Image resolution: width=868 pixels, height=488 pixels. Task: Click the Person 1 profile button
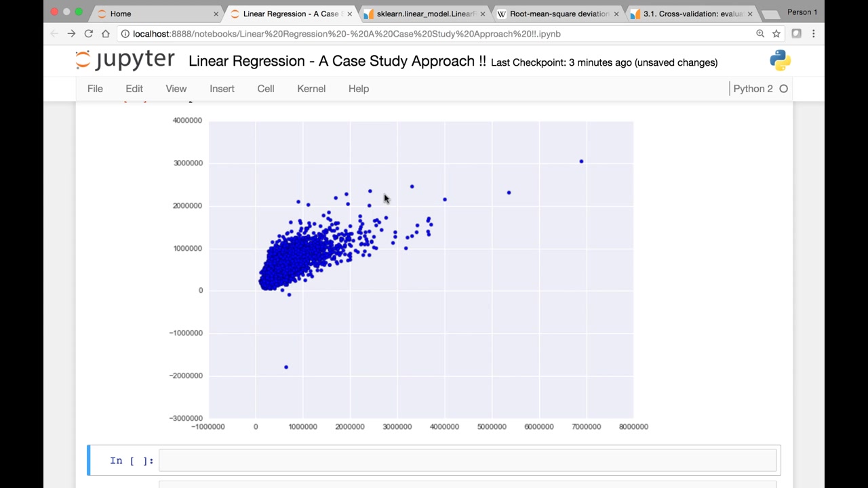pos(802,12)
